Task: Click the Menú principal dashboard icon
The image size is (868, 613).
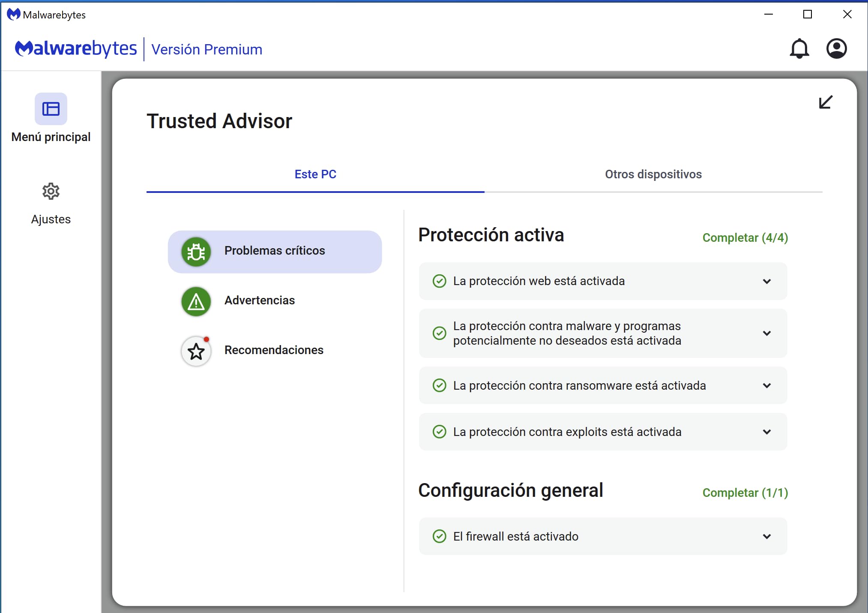Action: [x=51, y=109]
